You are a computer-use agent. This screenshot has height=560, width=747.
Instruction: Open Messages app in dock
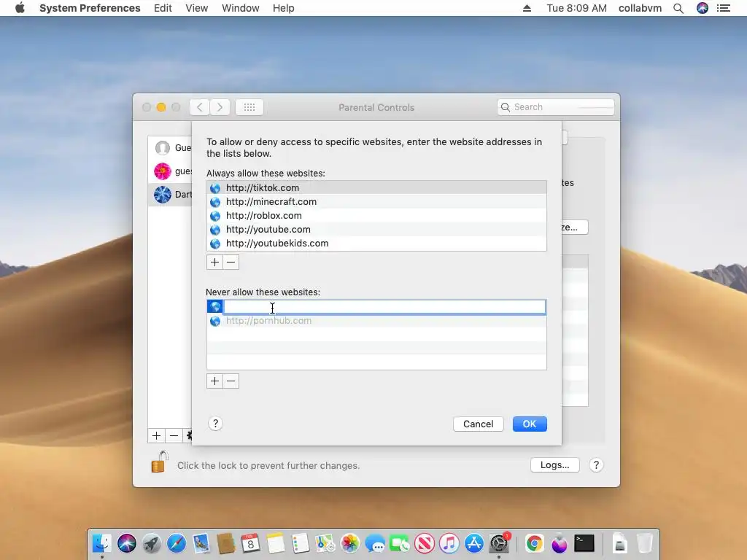tap(375, 543)
